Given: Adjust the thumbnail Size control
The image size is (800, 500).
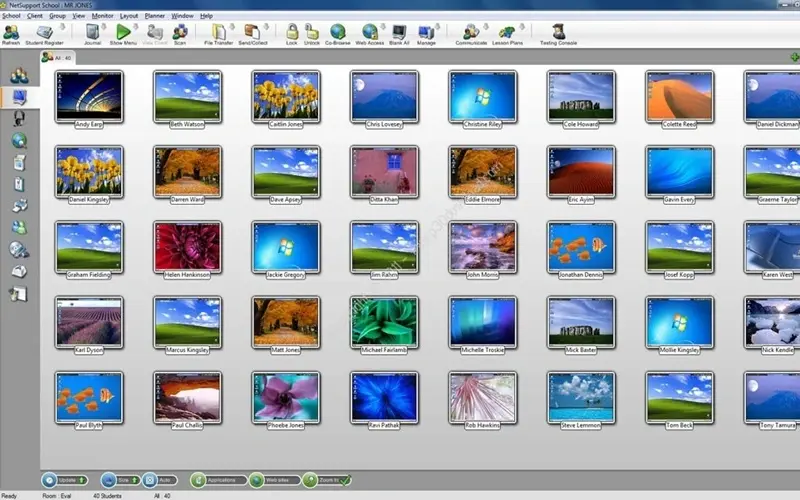Looking at the screenshot, I should (120, 480).
